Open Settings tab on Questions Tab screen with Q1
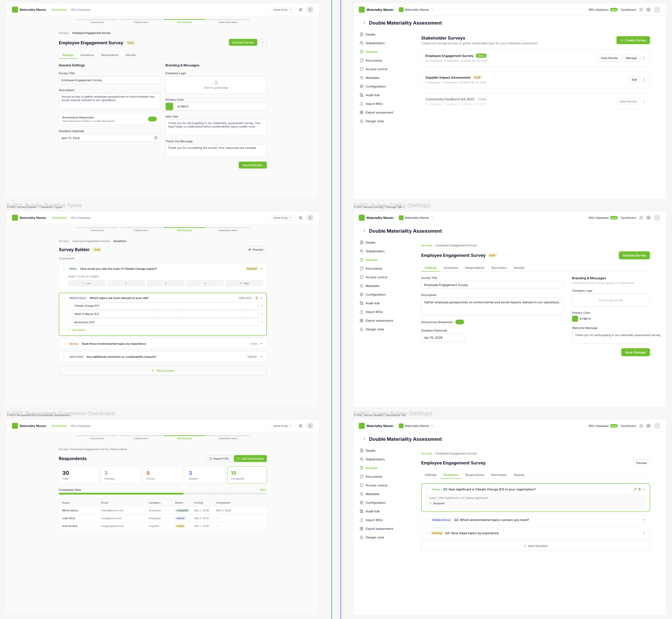 coord(430,475)
